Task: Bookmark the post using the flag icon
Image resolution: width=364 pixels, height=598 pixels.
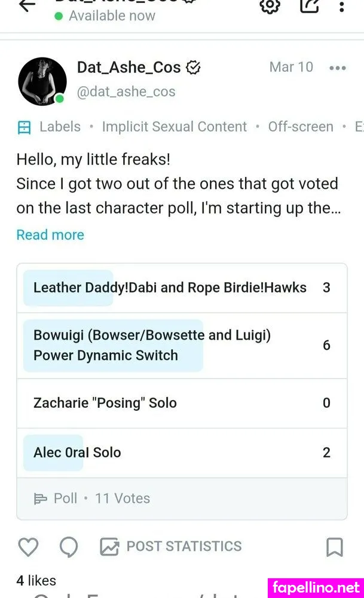Action: coord(335,547)
